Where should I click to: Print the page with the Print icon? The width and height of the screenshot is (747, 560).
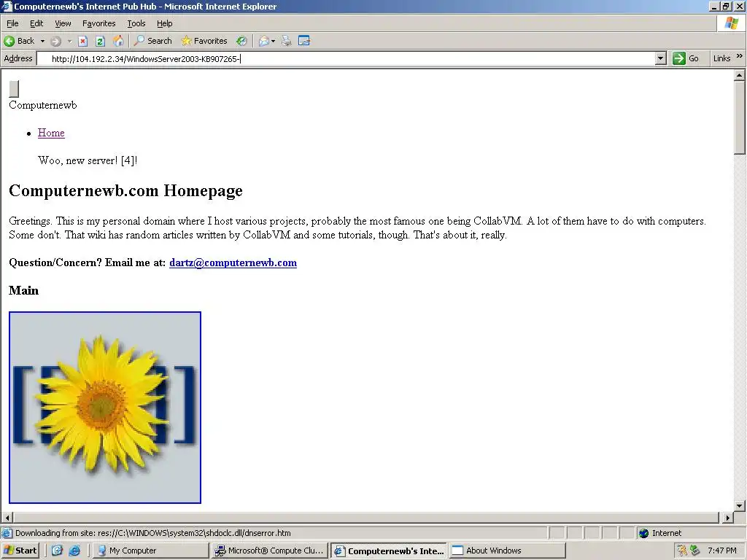click(286, 41)
